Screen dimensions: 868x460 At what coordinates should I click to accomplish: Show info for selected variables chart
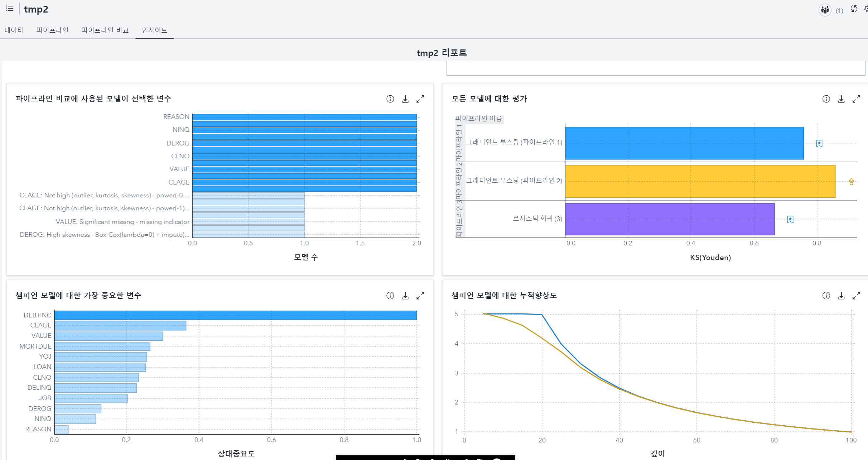pyautogui.click(x=390, y=99)
